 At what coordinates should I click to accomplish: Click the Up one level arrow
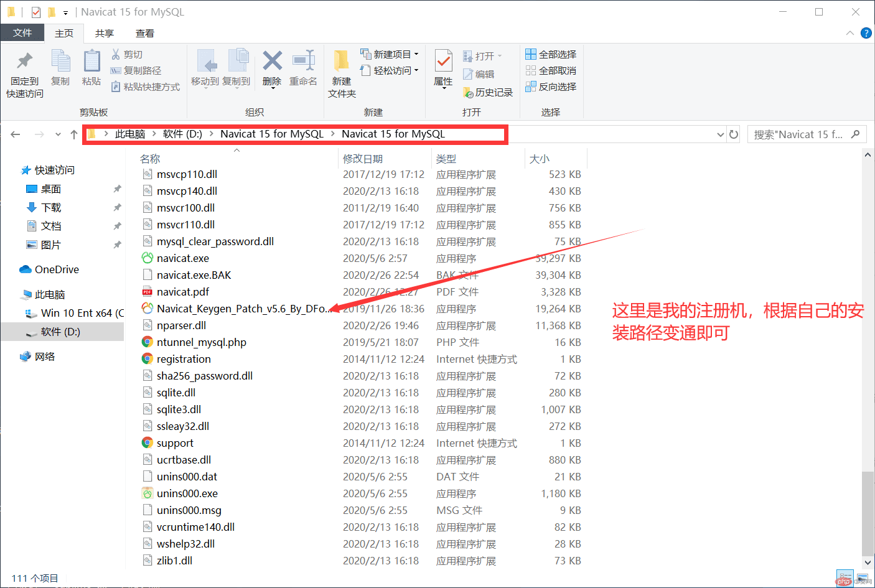(x=74, y=134)
